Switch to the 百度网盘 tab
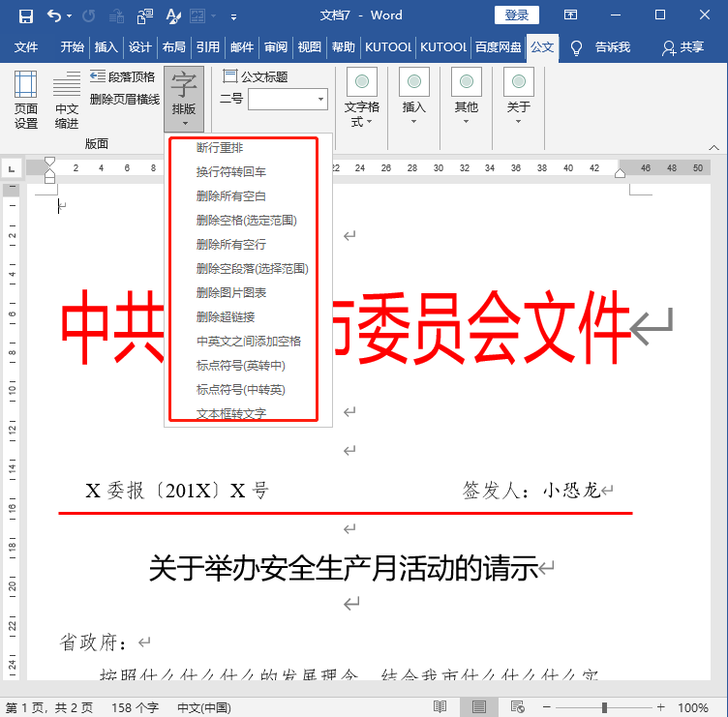This screenshot has height=717, width=728. [498, 46]
